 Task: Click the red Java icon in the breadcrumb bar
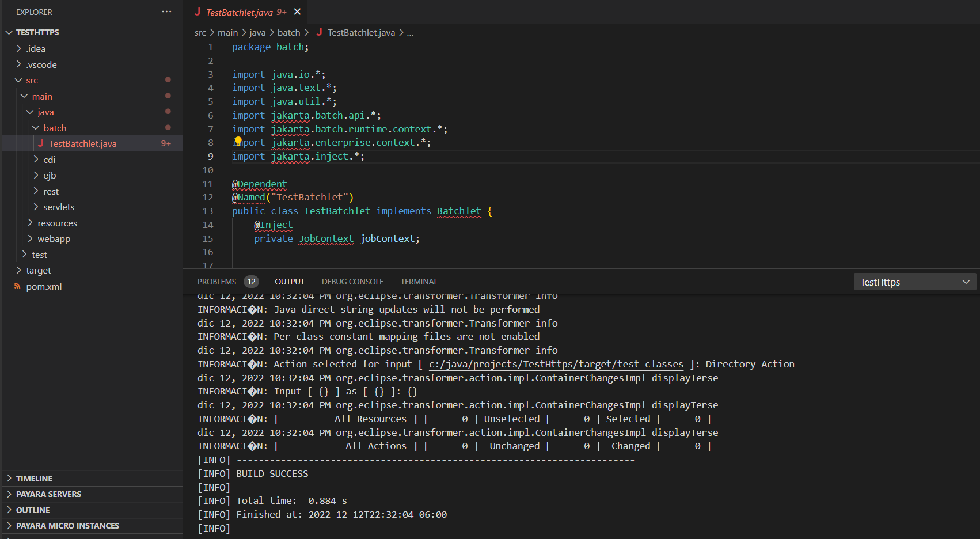pyautogui.click(x=320, y=33)
